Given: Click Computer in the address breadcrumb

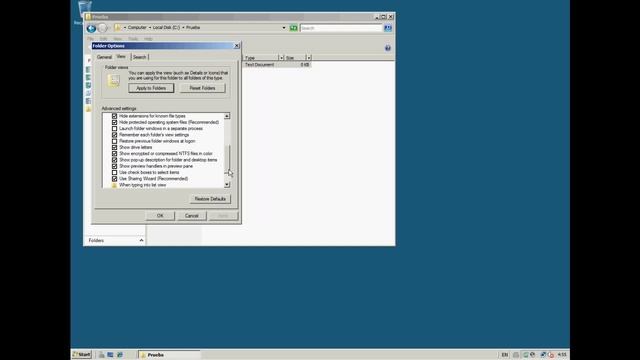Looking at the screenshot, I should [x=137, y=27].
